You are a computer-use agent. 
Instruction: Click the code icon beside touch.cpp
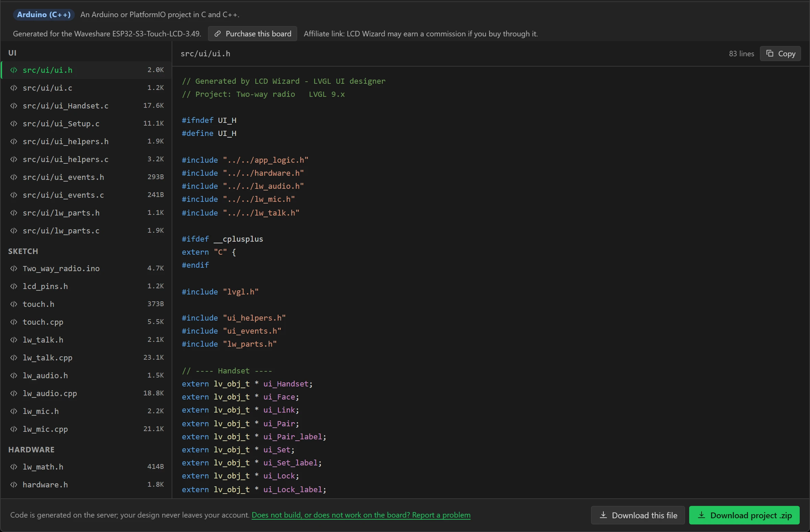pyautogui.click(x=14, y=322)
